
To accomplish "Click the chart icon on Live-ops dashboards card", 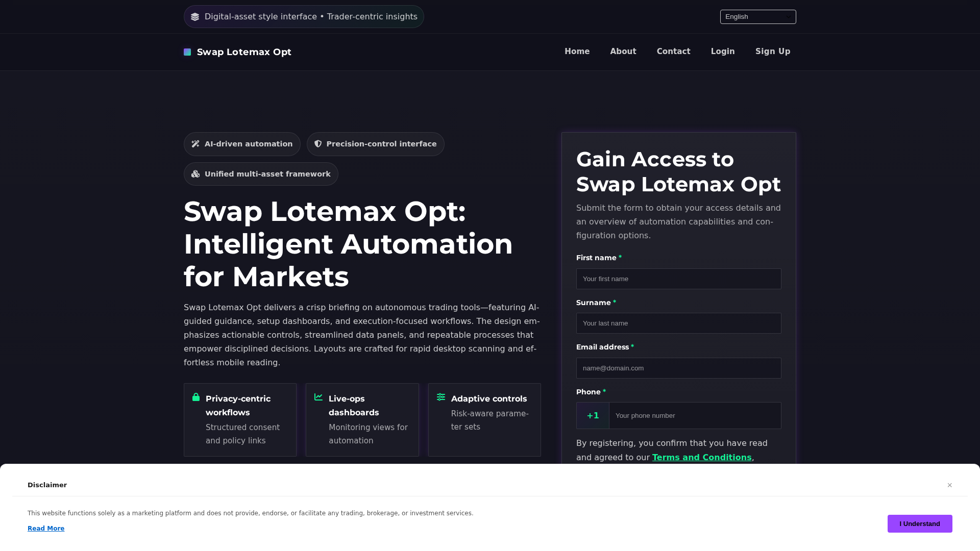I will (318, 397).
